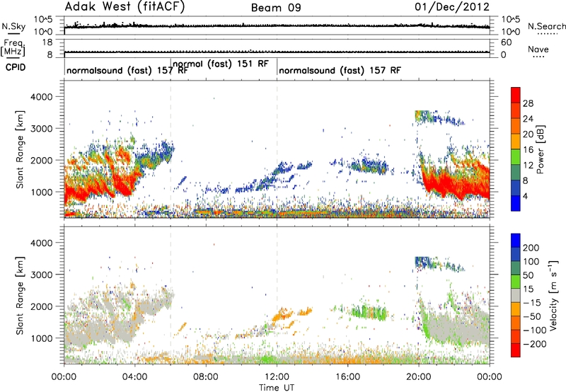The width and height of the screenshot is (566, 392).
Task: Click the 'Adak West (fitACF)' title
Action: (125, 7)
